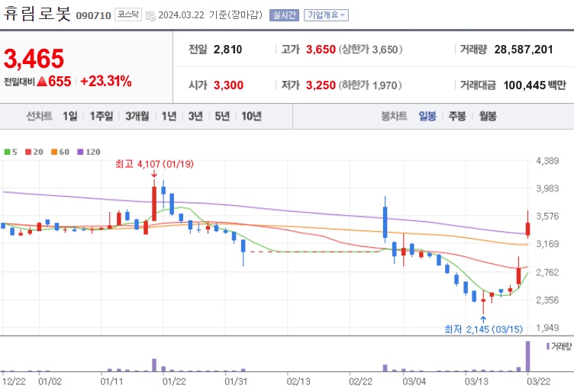Viewport: 574px width, 392px height.
Task: Click the 거래대금 value 100,445 백만
Action: pyautogui.click(x=535, y=85)
